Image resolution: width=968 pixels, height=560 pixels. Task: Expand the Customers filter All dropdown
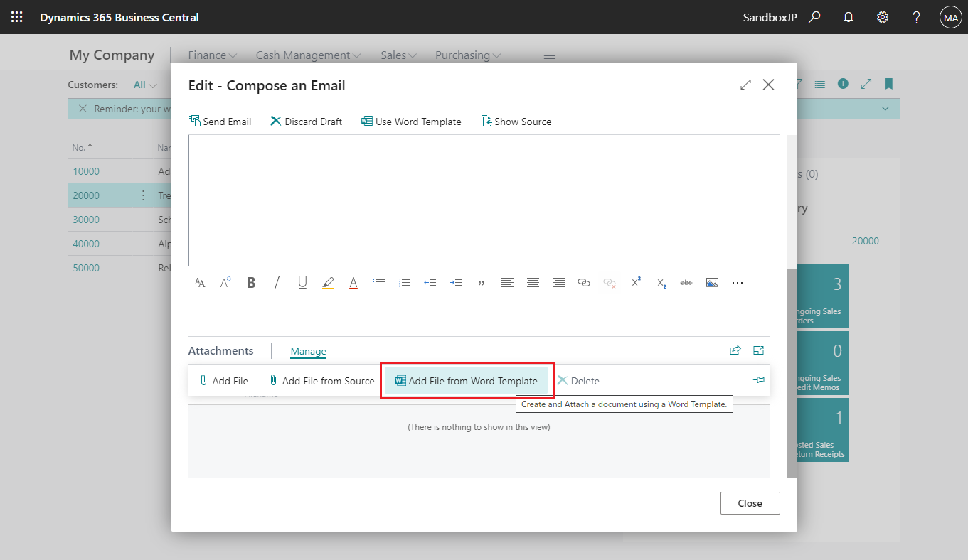[x=146, y=84]
